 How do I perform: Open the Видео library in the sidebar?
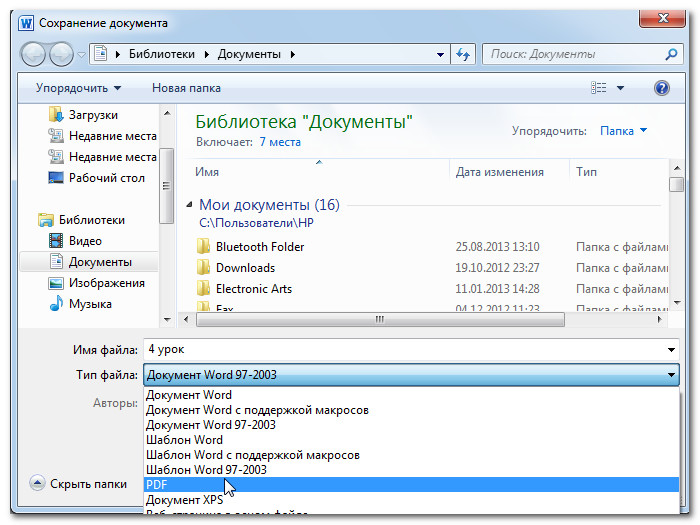pos(85,241)
